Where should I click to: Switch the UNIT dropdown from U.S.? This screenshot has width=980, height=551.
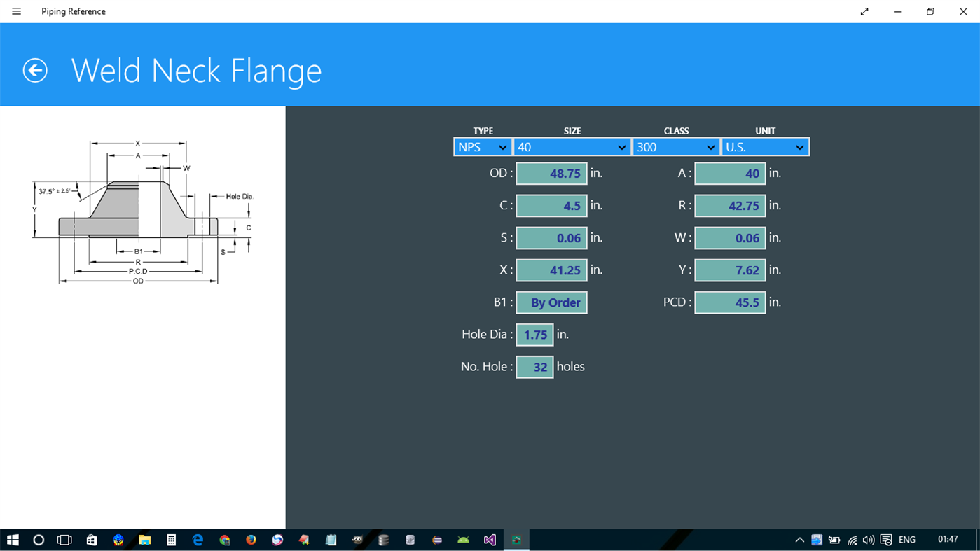tap(765, 146)
